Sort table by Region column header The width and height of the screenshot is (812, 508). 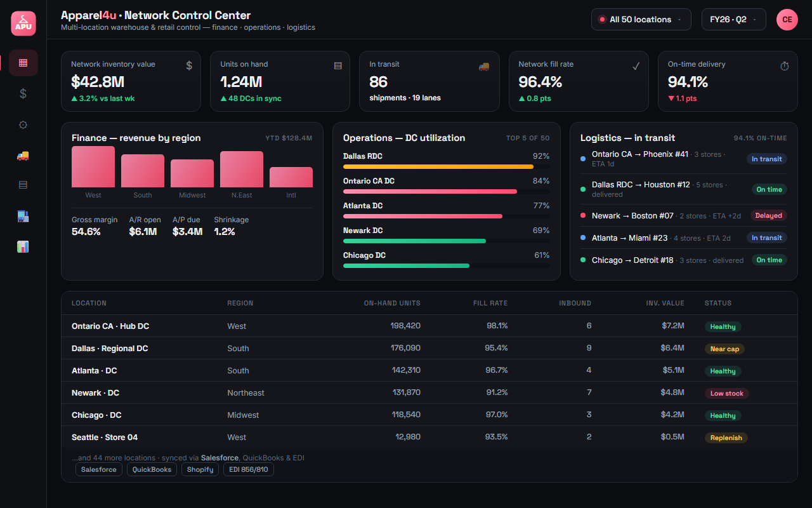pyautogui.click(x=240, y=303)
